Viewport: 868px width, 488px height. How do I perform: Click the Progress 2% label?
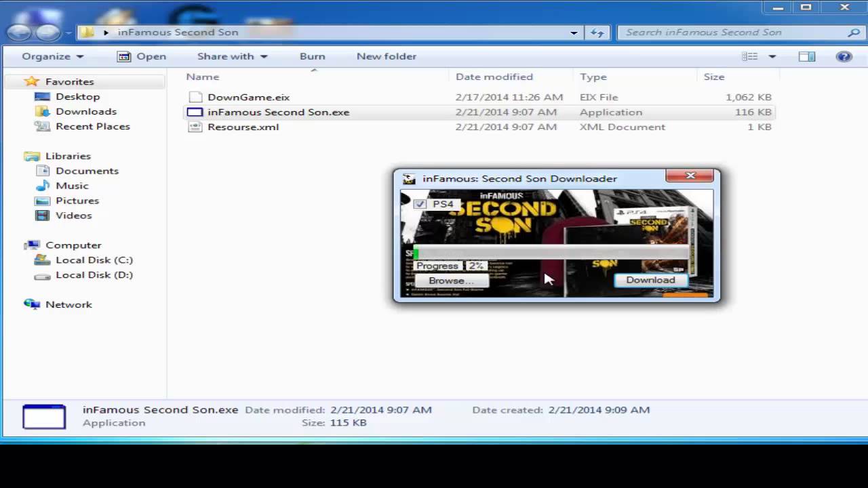click(x=450, y=266)
